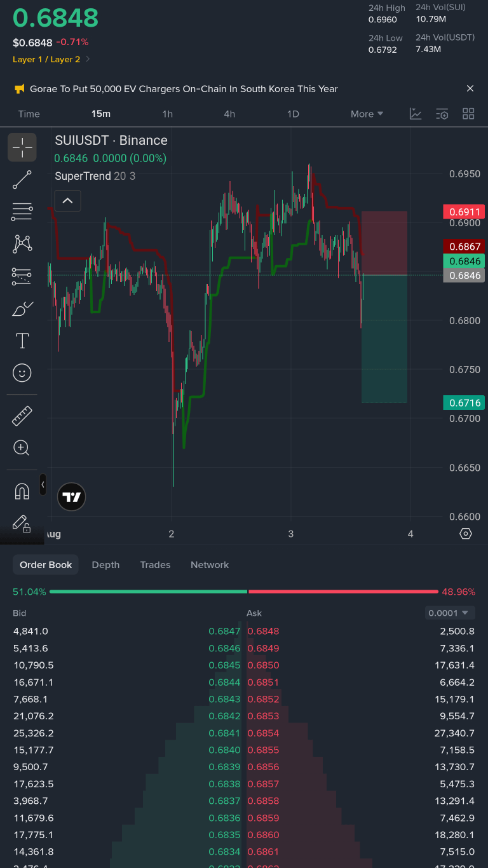The image size is (488, 868).
Task: Switch to the Trades tab
Action: tap(155, 565)
